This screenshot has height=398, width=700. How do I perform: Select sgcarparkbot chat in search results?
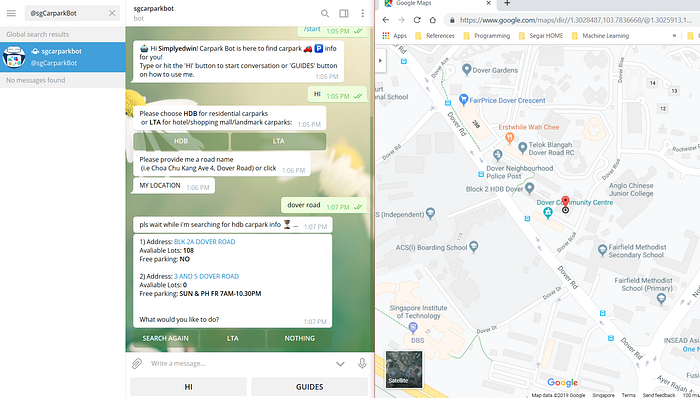pyautogui.click(x=62, y=57)
